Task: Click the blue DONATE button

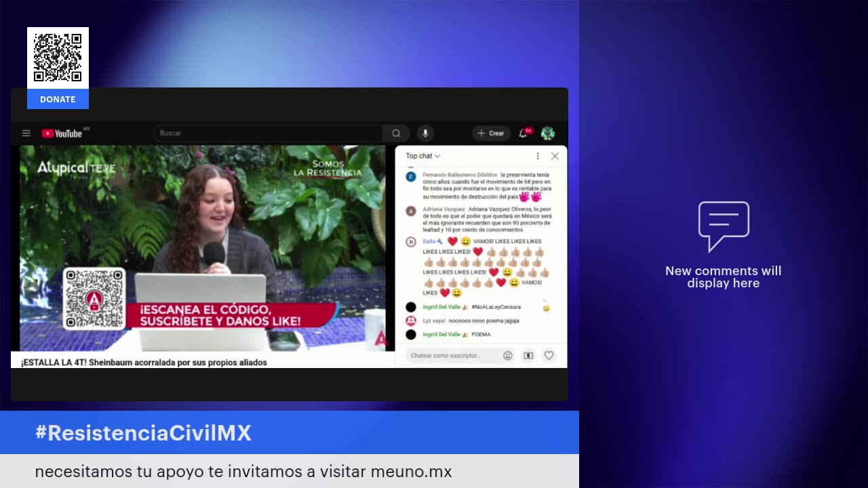Action: click(58, 99)
